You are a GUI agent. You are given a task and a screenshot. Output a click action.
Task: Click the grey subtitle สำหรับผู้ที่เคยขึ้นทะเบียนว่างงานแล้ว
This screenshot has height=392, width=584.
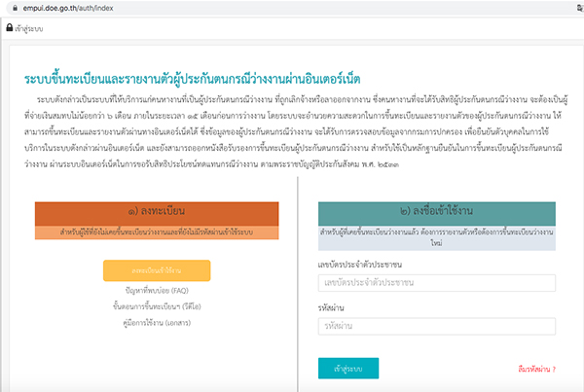click(437, 237)
